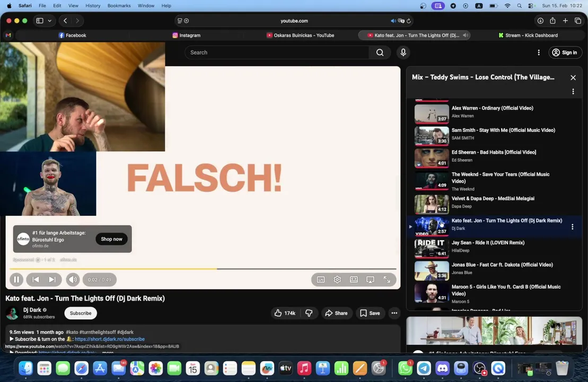The height and width of the screenshot is (382, 588).
Task: Mute the player volume speaker icon
Action: pyautogui.click(x=73, y=280)
